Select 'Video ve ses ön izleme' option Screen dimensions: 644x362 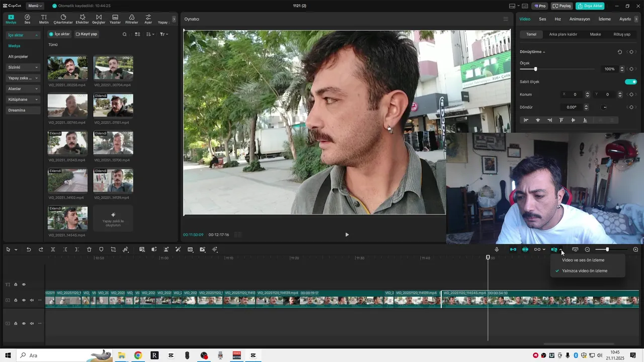tap(583, 260)
